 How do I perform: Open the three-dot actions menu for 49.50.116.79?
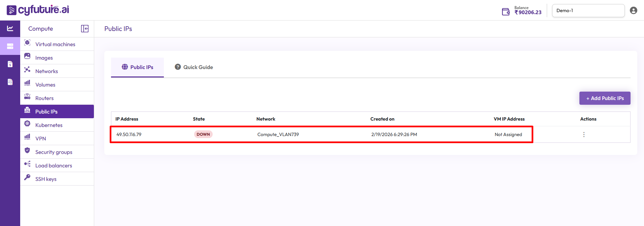tap(584, 134)
